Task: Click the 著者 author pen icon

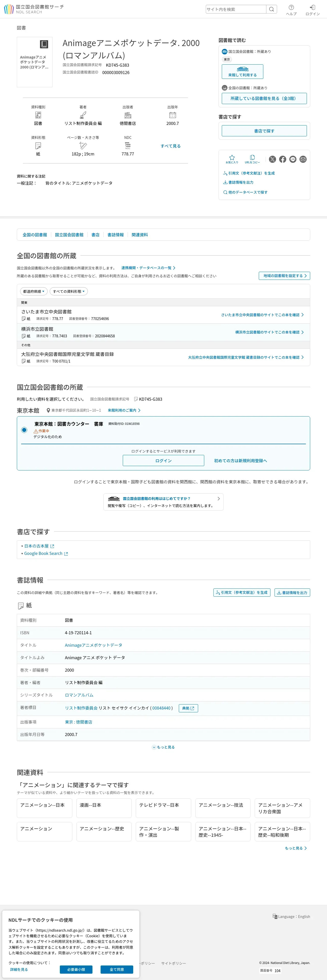Action: point(83,115)
